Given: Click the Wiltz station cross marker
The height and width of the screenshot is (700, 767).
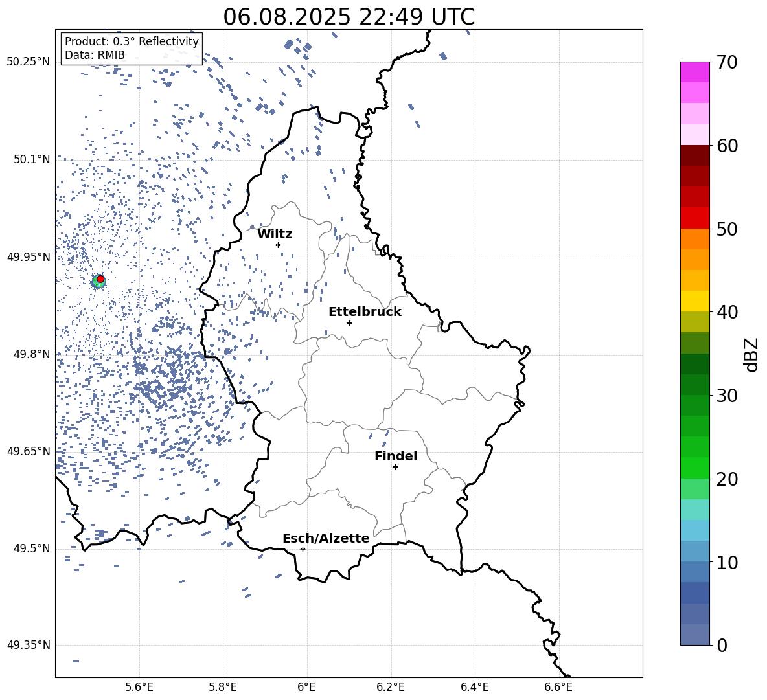Looking at the screenshot, I should pos(279,245).
